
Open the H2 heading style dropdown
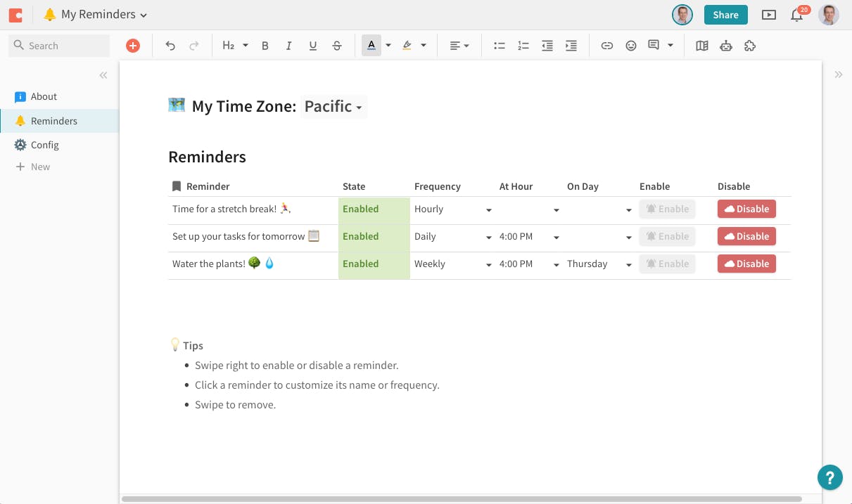tap(235, 46)
